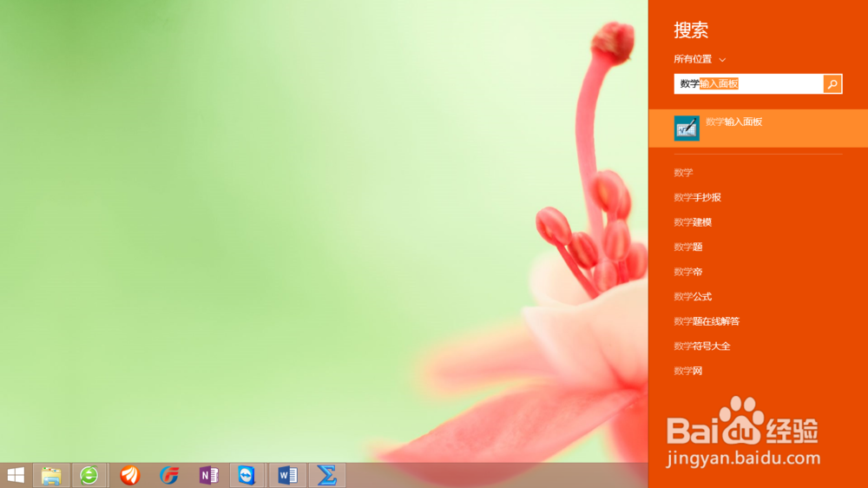Click inside the search text box
Viewport: 868px width, 488px height.
pyautogui.click(x=748, y=84)
